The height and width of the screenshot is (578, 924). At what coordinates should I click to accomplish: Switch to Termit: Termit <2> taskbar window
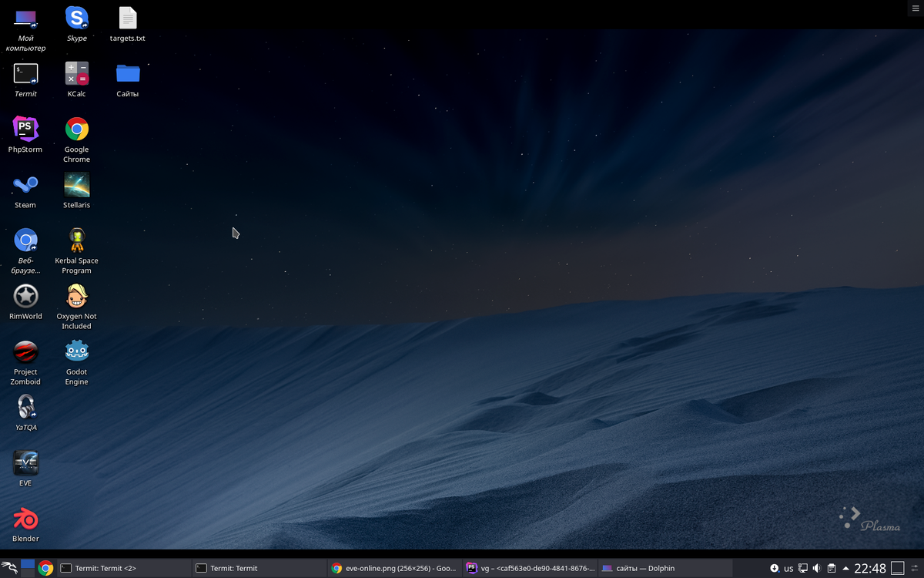pyautogui.click(x=124, y=568)
